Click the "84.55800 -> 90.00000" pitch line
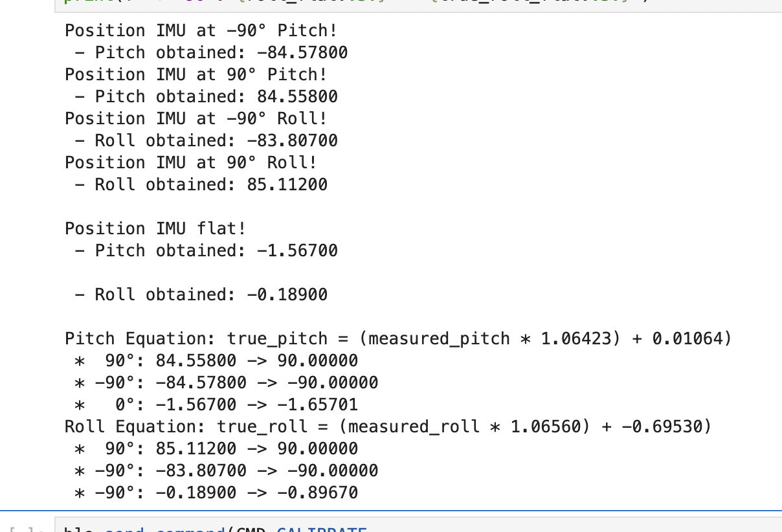The image size is (782, 532). point(216,360)
